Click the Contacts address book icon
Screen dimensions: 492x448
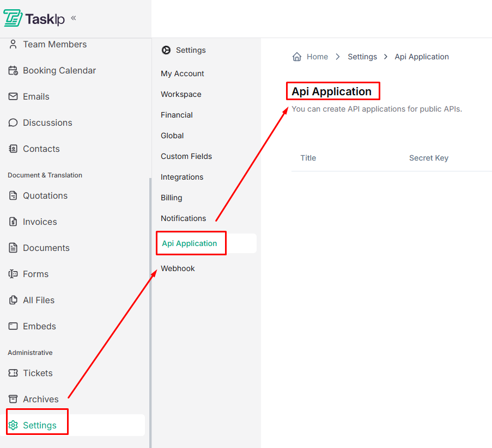point(13,149)
